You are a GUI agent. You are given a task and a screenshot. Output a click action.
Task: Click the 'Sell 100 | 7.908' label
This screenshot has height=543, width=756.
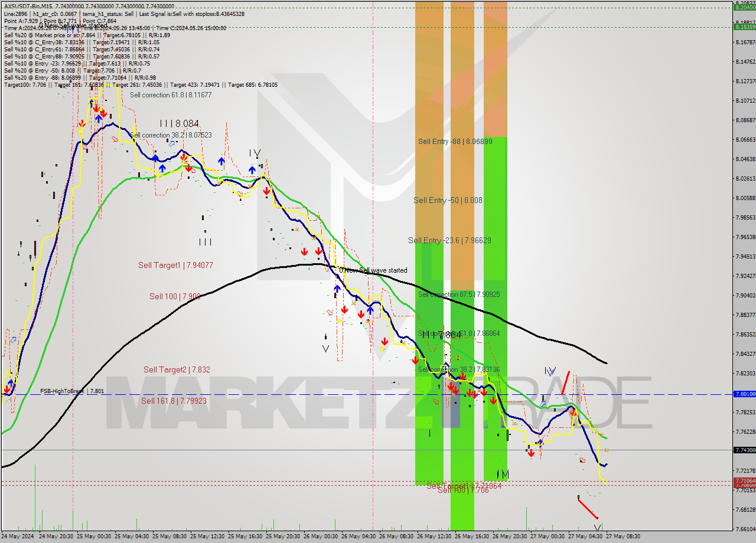click(175, 296)
